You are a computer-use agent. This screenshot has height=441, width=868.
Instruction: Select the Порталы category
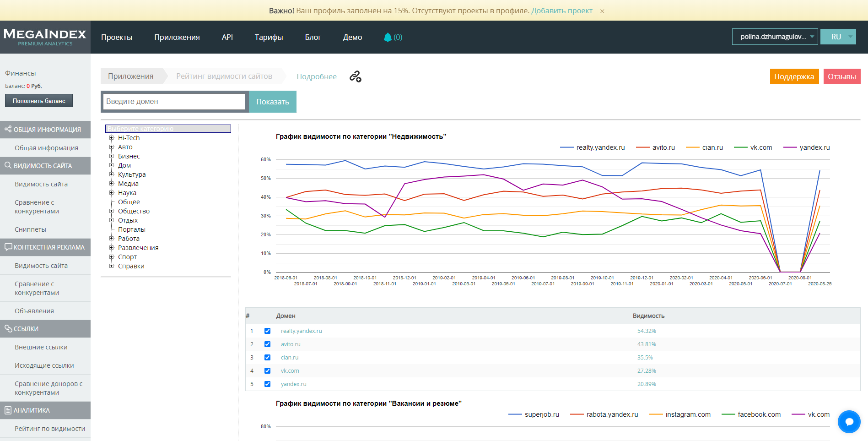pos(132,229)
